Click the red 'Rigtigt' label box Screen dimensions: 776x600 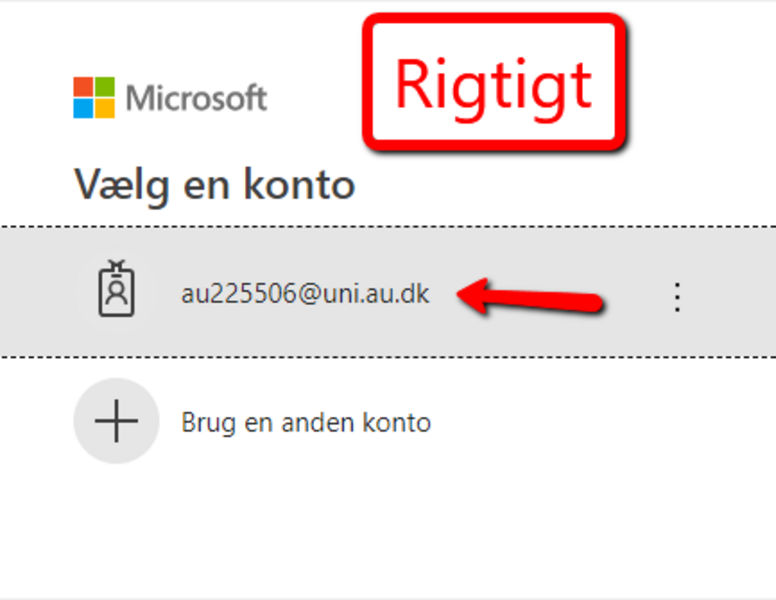(x=494, y=82)
